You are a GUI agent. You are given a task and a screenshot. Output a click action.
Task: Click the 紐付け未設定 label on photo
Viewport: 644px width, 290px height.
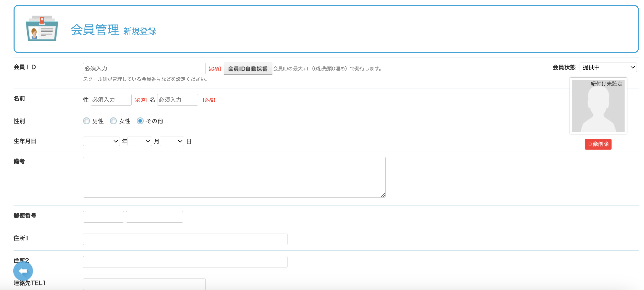tap(606, 84)
